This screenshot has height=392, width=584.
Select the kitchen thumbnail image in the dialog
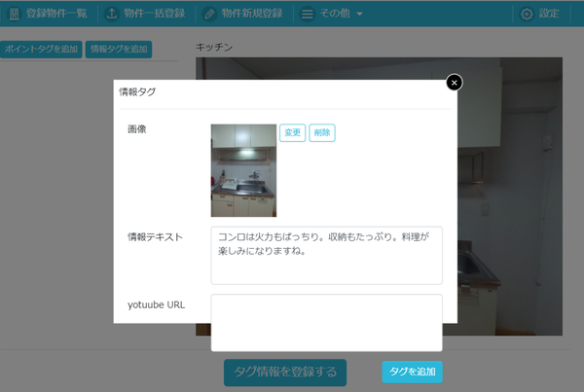pyautogui.click(x=243, y=169)
